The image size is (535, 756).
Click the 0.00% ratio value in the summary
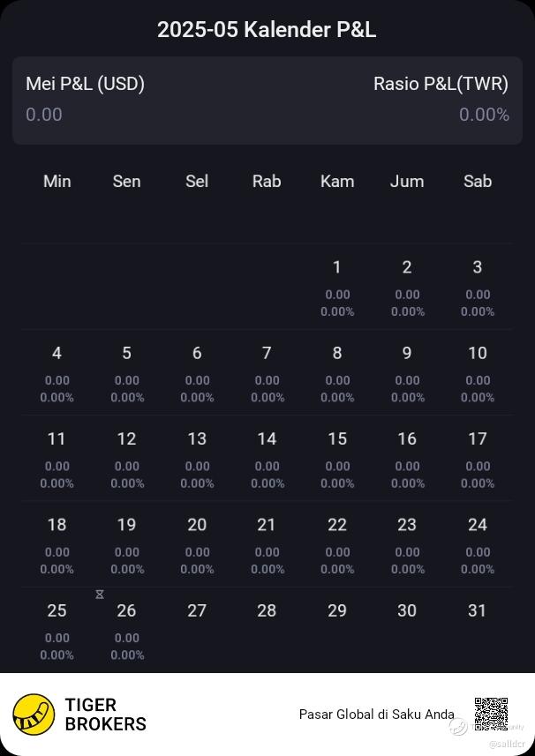[x=484, y=115]
